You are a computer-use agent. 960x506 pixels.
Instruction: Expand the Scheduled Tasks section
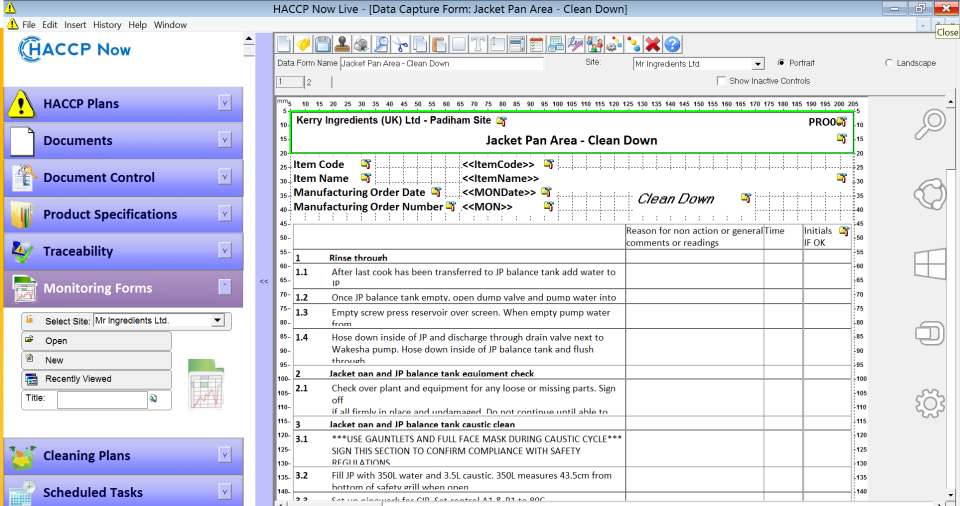point(225,491)
